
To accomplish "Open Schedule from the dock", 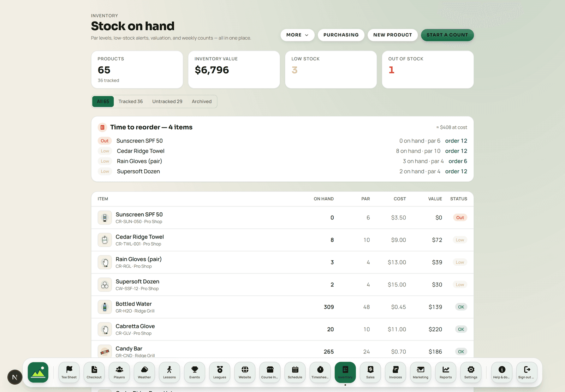I will [295, 372].
